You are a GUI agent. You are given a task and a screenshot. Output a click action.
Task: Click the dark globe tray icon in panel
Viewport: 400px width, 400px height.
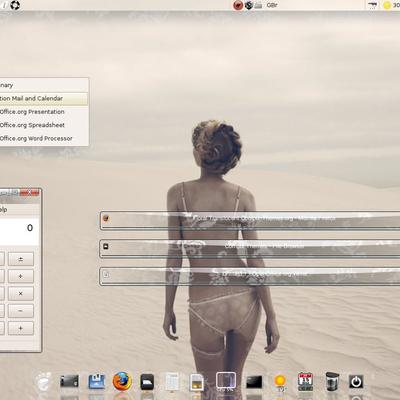[249, 5]
